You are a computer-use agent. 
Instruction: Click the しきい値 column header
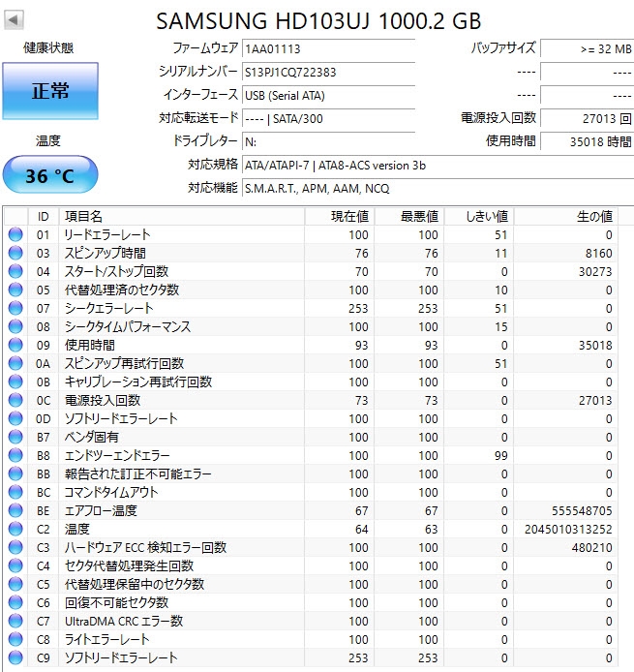click(479, 217)
